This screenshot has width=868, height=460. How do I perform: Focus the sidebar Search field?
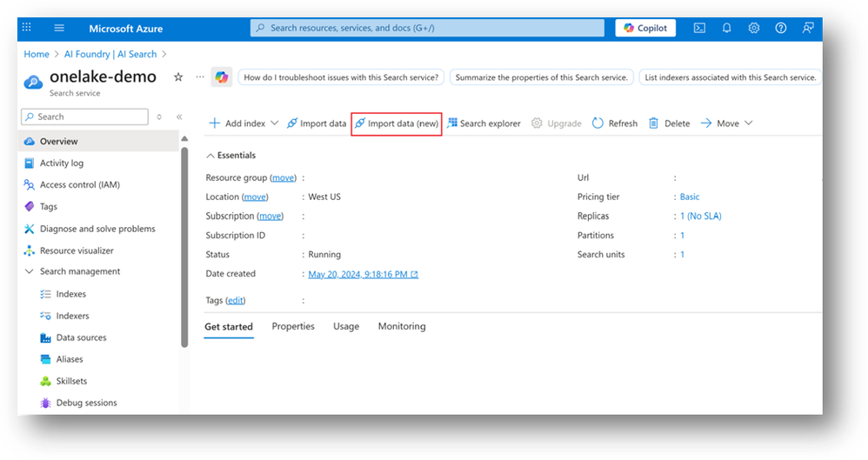[84, 117]
